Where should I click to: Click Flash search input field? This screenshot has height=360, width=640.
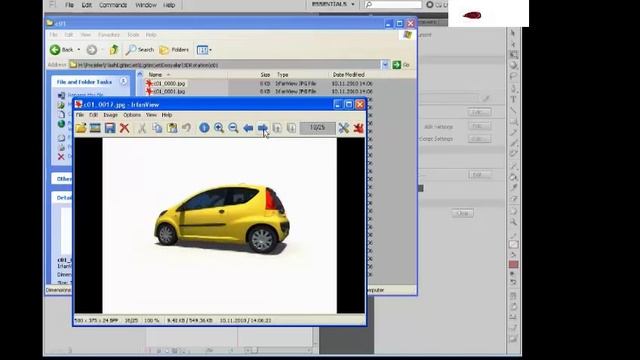[393, 4]
